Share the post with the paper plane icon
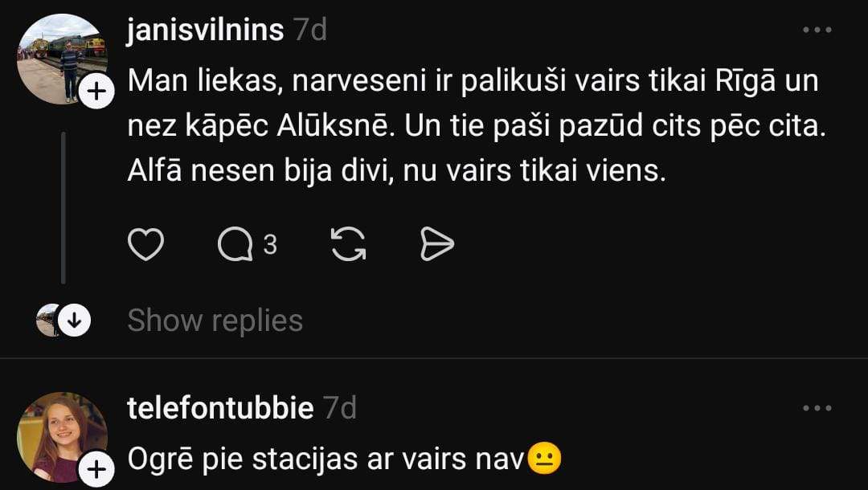 [436, 244]
